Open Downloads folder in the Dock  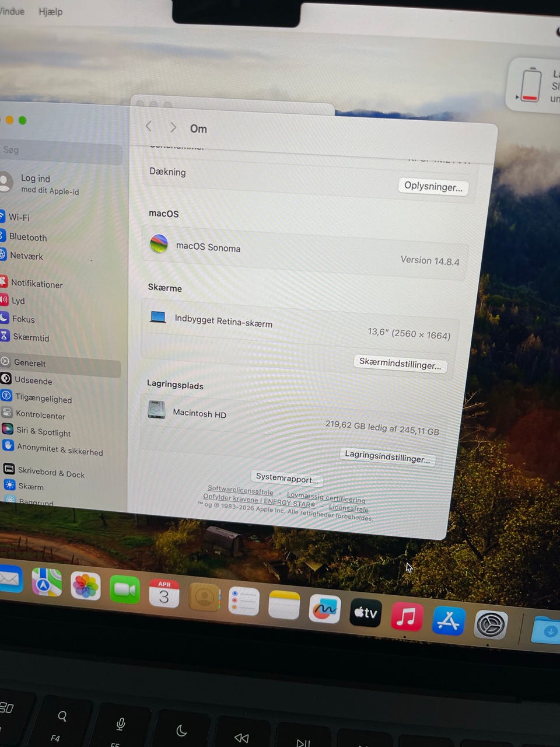point(547,631)
